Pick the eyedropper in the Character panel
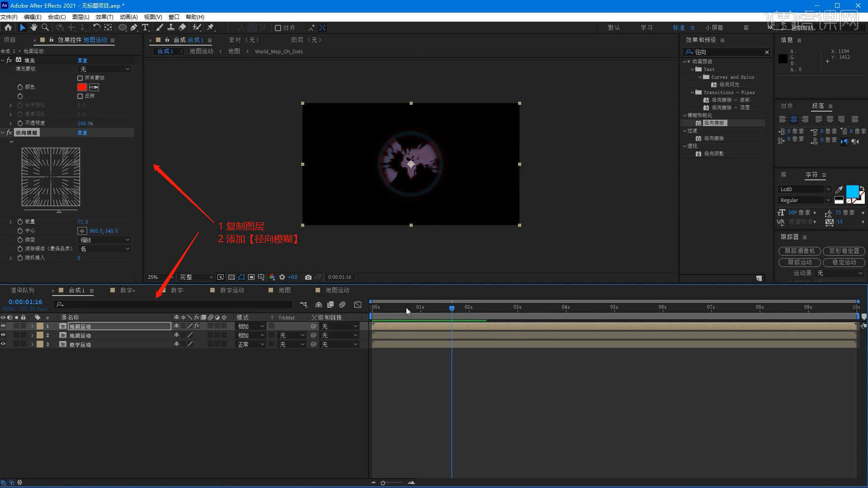This screenshot has height=488, width=868. point(839,189)
